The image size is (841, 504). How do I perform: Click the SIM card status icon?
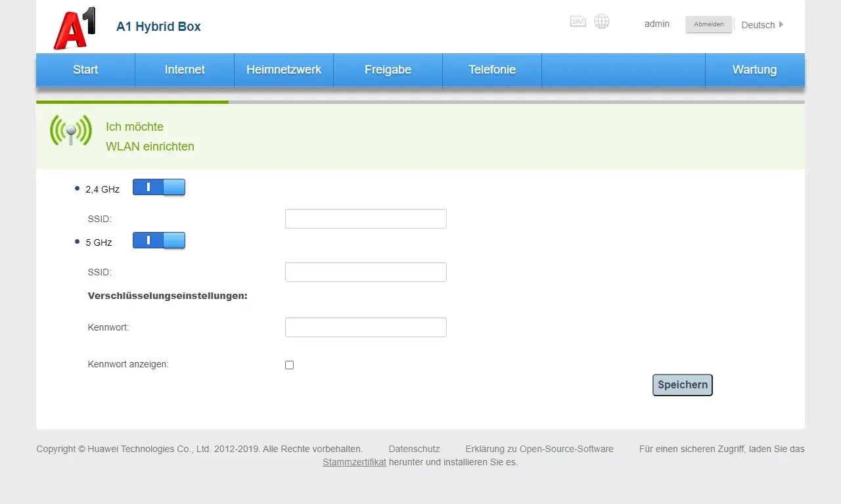coord(578,22)
